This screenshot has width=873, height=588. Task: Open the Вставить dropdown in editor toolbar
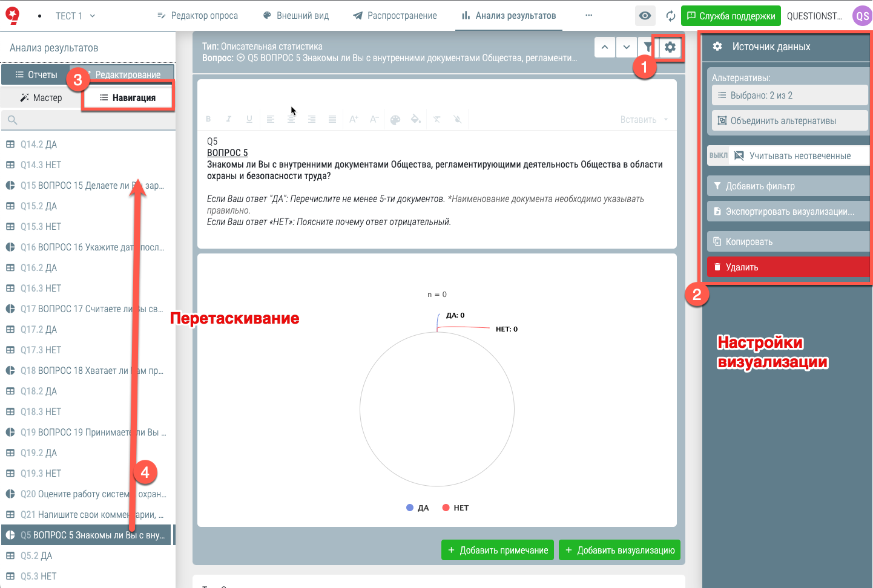[644, 120]
